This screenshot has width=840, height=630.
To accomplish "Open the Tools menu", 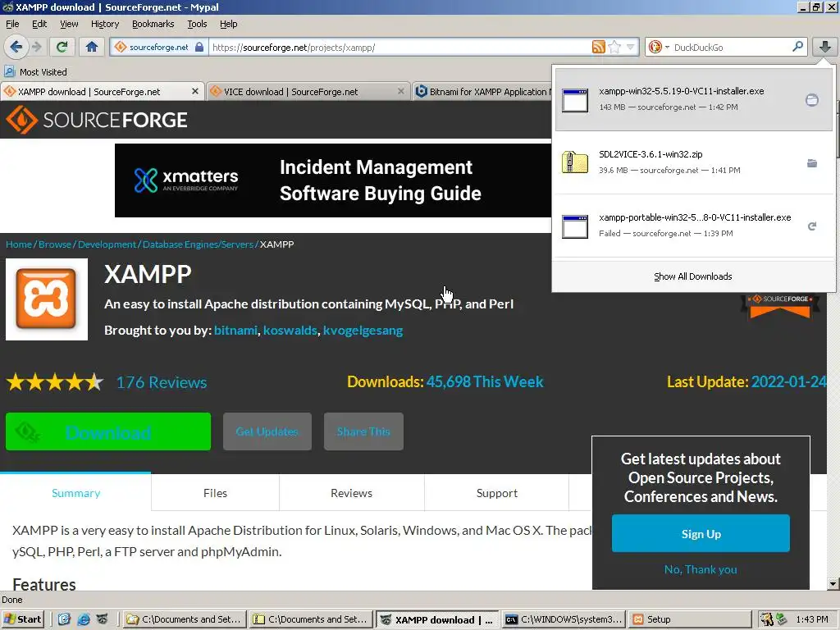I will point(197,24).
